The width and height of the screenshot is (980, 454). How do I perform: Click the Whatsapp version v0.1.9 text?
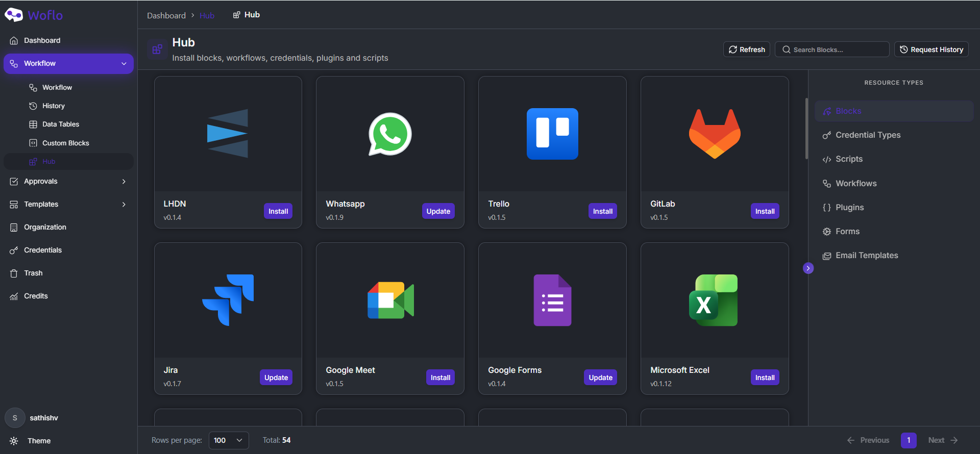pyautogui.click(x=335, y=218)
